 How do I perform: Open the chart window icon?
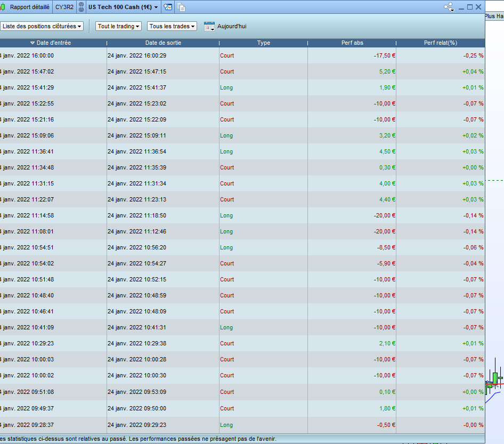pyautogui.click(x=168, y=7)
